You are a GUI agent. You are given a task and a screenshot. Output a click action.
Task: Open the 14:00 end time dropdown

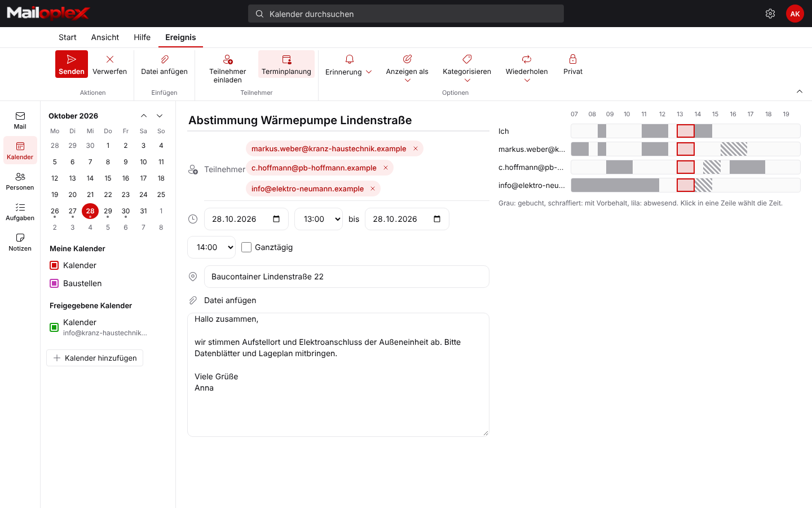coord(211,247)
